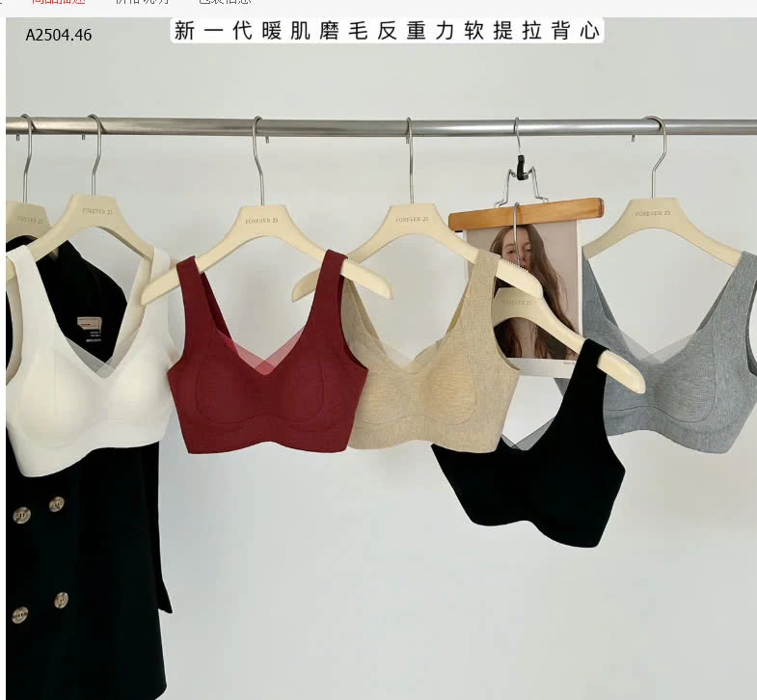The image size is (757, 700).
Task: Click the upper gold buttons on the coat
Action: tap(39, 509)
